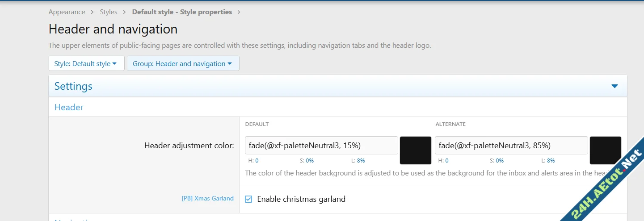This screenshot has height=221, width=644.
Task: Click the Alternate header adjustment color field
Action: [511, 146]
